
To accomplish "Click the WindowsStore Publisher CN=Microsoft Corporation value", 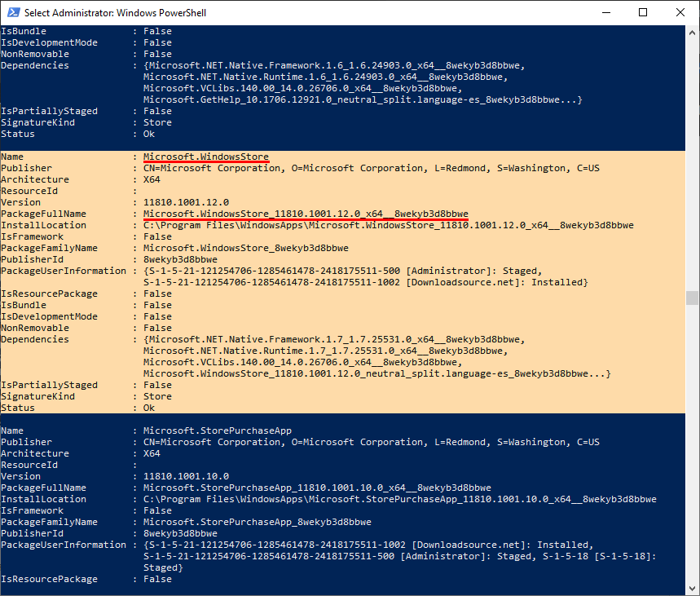I will click(372, 169).
